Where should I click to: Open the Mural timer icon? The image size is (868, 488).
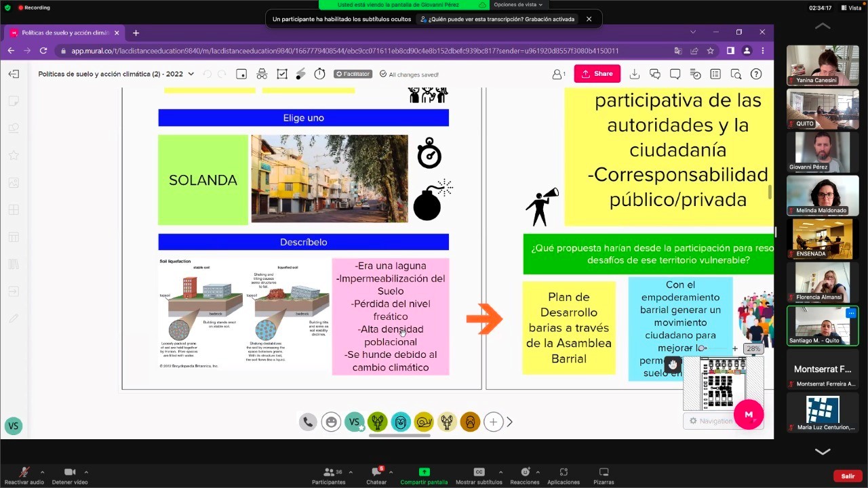[320, 74]
